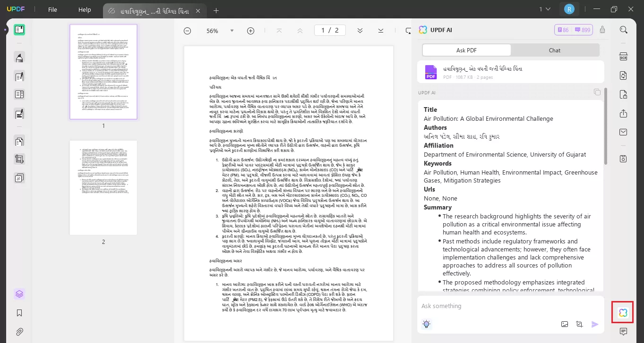Share this file
The height and width of the screenshot is (343, 644).
[x=624, y=113]
